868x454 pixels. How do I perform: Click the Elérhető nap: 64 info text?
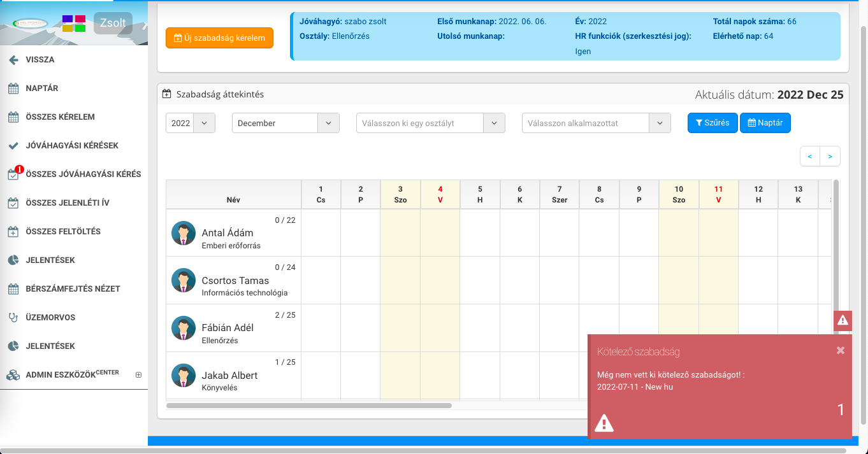pyautogui.click(x=743, y=36)
